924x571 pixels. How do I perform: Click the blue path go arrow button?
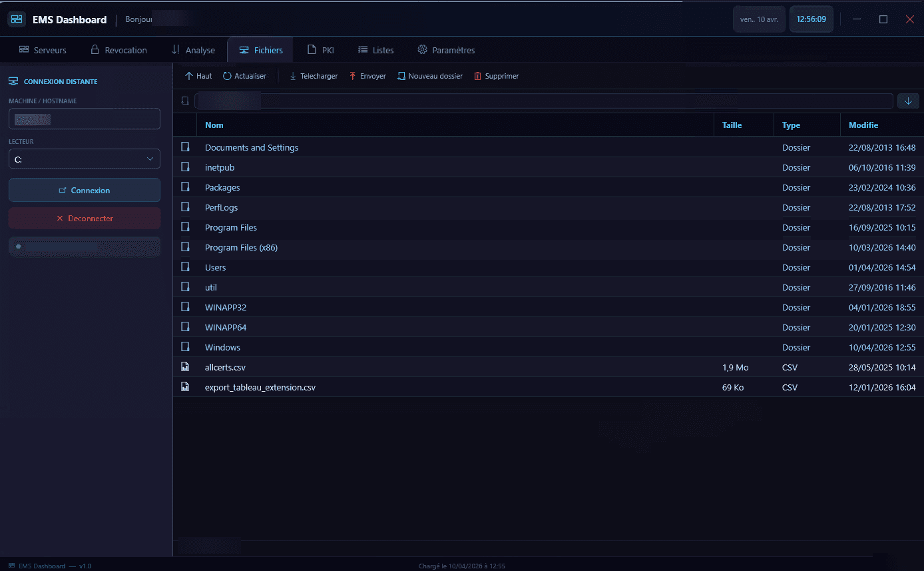tap(908, 101)
